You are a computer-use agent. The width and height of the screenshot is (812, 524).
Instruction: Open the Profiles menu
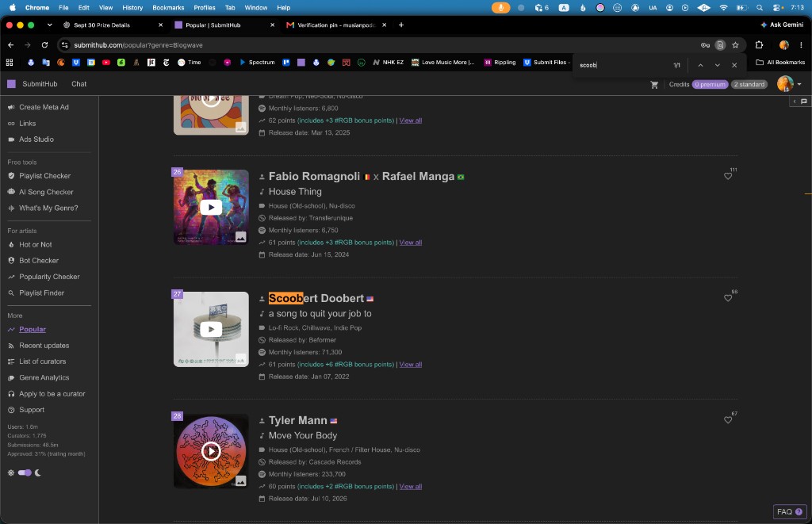click(204, 8)
